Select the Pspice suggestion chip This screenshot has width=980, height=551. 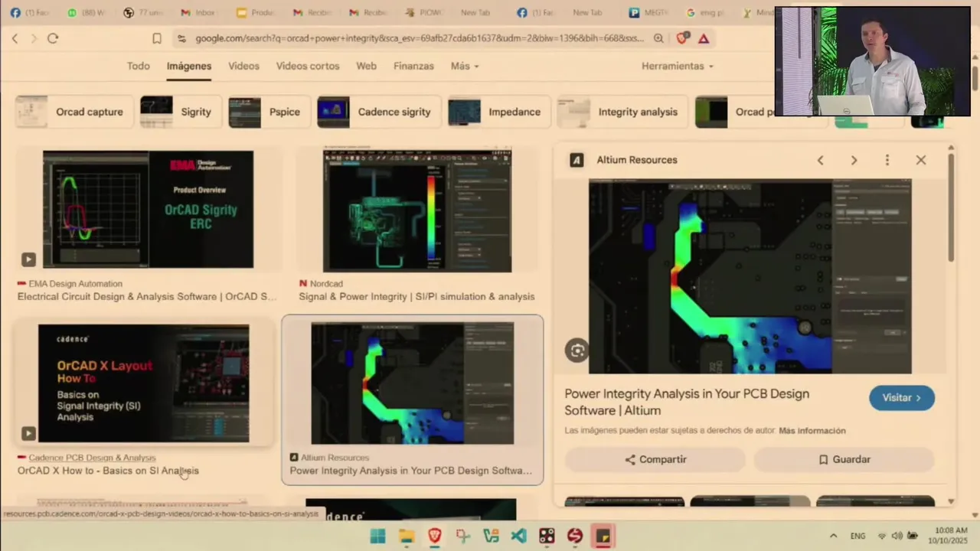269,112
